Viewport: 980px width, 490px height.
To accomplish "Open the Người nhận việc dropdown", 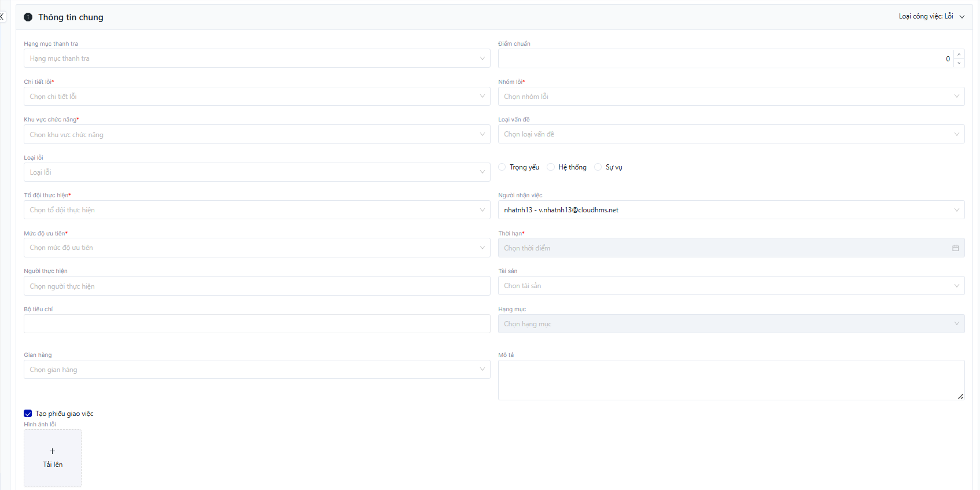I will tap(731, 210).
